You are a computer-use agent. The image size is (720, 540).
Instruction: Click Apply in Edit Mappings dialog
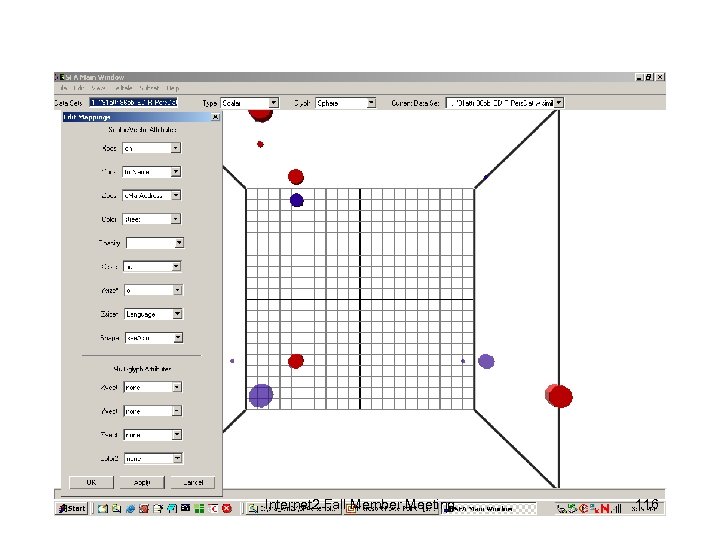[141, 482]
